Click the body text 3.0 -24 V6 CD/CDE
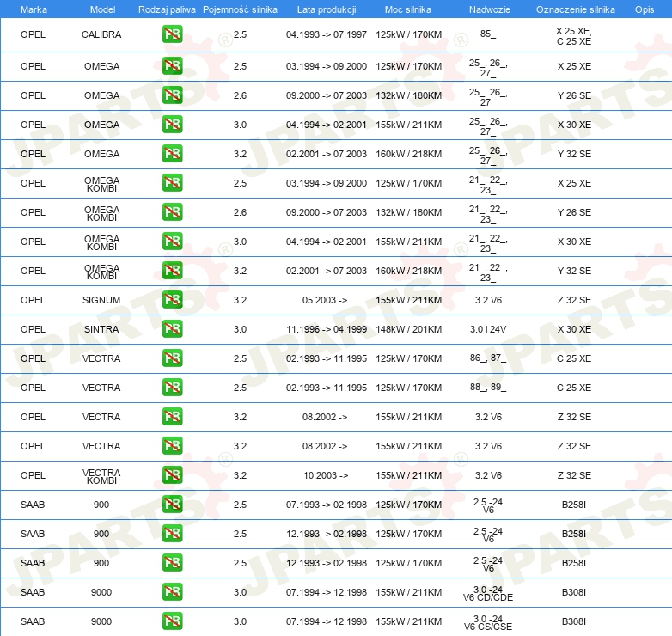672x636 pixels. pyautogui.click(x=488, y=593)
